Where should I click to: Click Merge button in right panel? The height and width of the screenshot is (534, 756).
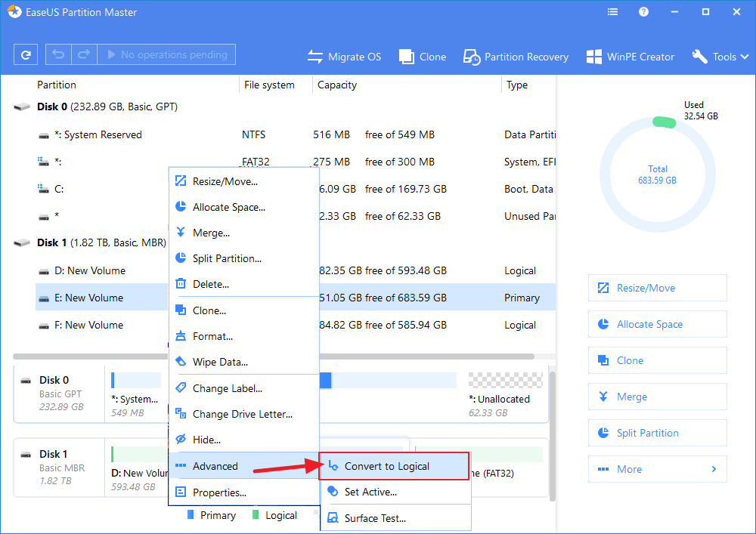pyautogui.click(x=658, y=397)
